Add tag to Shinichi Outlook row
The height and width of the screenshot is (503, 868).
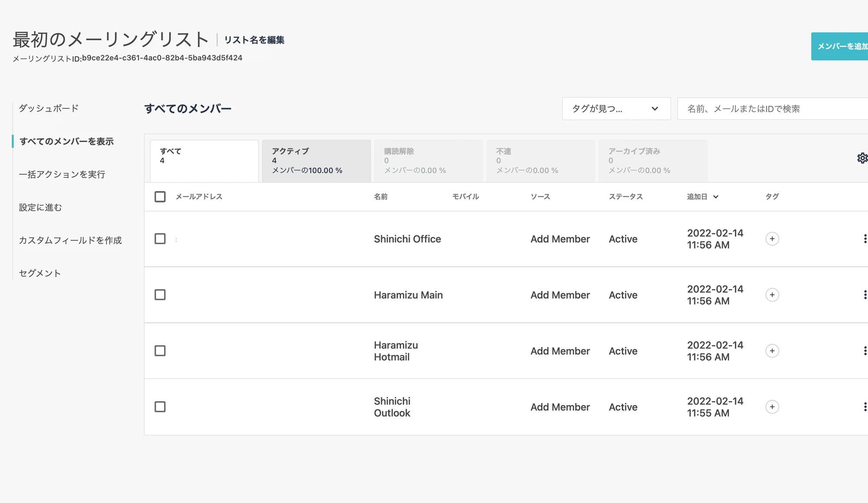772,407
